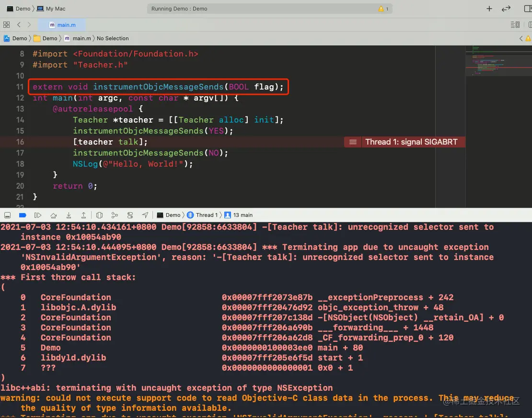
Task: Select the main.m editor tab
Action: pyautogui.click(x=62, y=25)
